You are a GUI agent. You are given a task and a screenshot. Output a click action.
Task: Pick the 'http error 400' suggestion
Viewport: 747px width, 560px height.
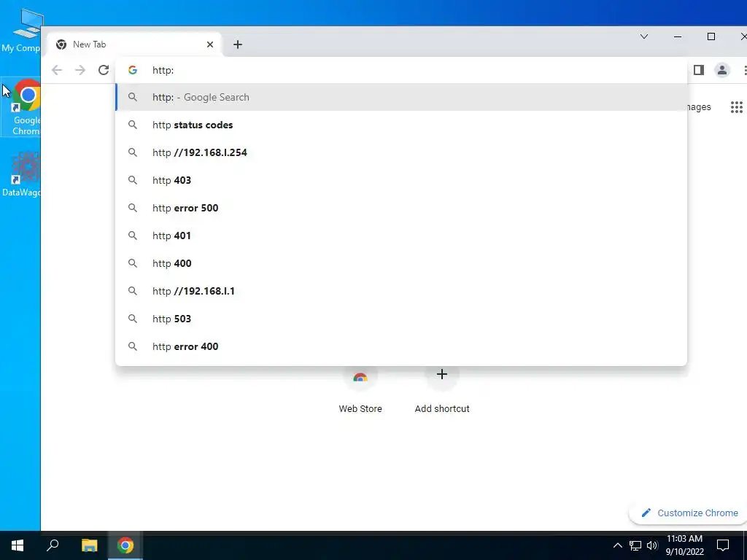point(401,346)
